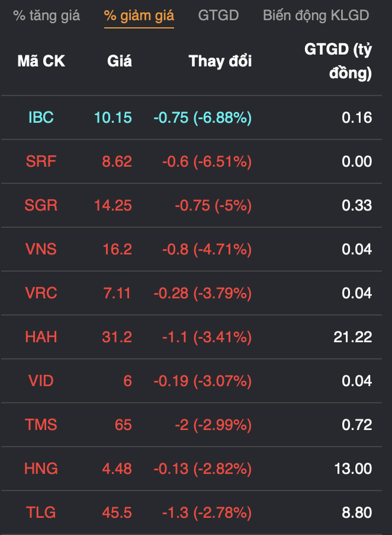392x535 pixels.
Task: Click the VRC stock code
Action: [42, 293]
